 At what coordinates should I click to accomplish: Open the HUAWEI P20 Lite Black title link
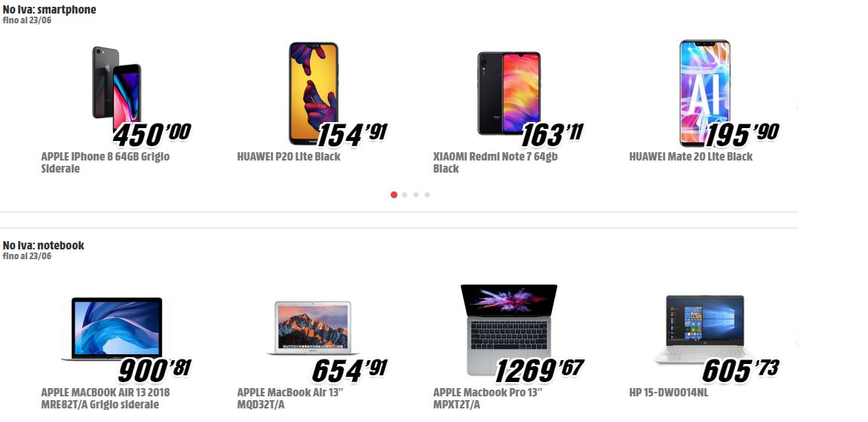pyautogui.click(x=288, y=157)
